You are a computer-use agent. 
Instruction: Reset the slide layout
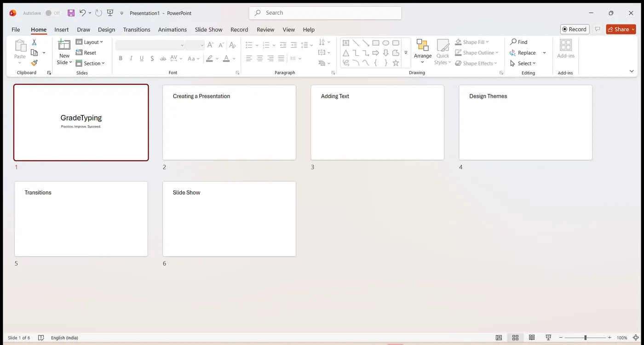[86, 53]
